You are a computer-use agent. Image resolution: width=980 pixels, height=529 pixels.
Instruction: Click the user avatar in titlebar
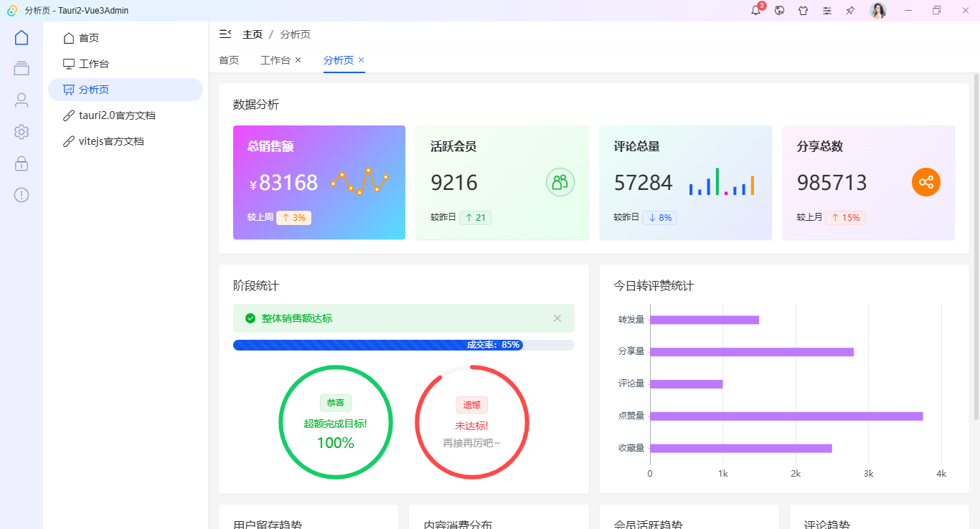click(x=877, y=11)
